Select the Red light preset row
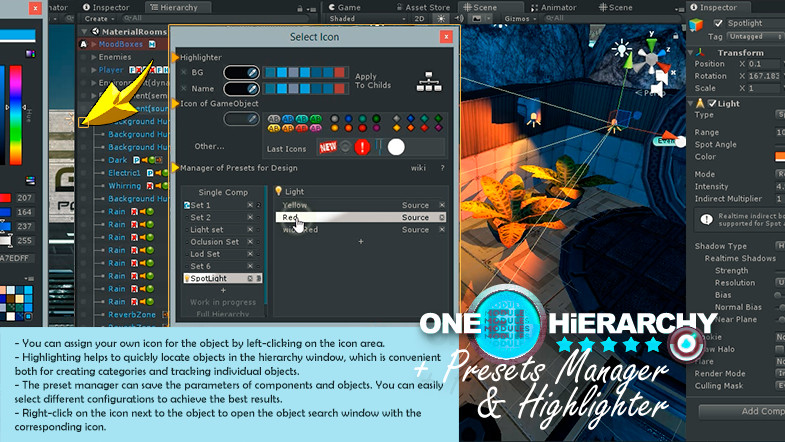The image size is (785, 442). 360,217
